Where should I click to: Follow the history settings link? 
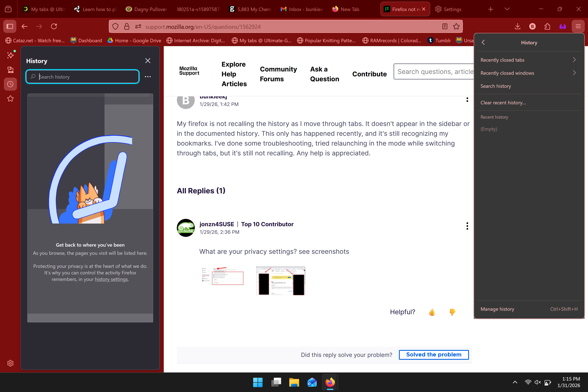click(x=111, y=279)
